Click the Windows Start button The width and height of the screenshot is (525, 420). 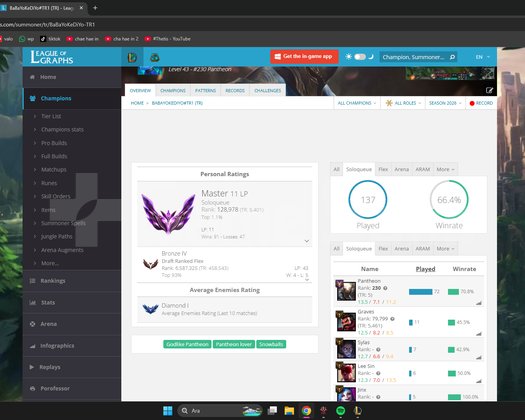click(x=167, y=411)
